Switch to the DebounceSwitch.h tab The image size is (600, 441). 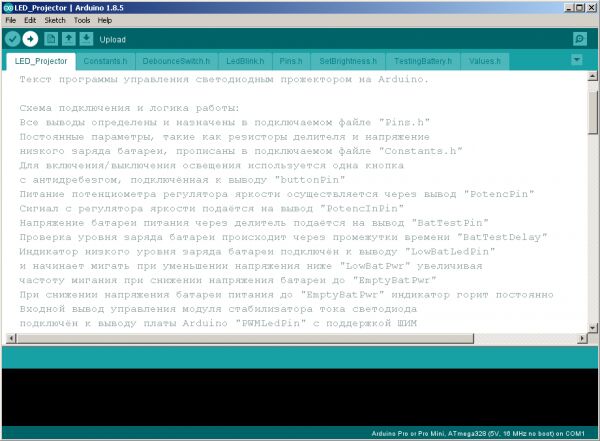coord(176,61)
